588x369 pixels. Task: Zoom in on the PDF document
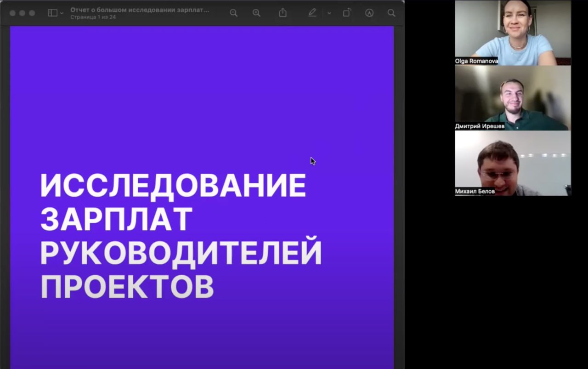256,13
